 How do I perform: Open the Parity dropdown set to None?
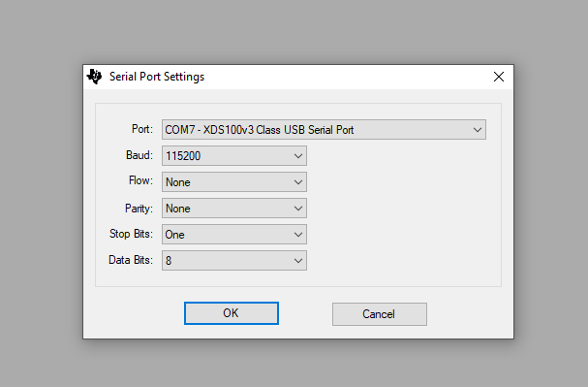tap(234, 209)
